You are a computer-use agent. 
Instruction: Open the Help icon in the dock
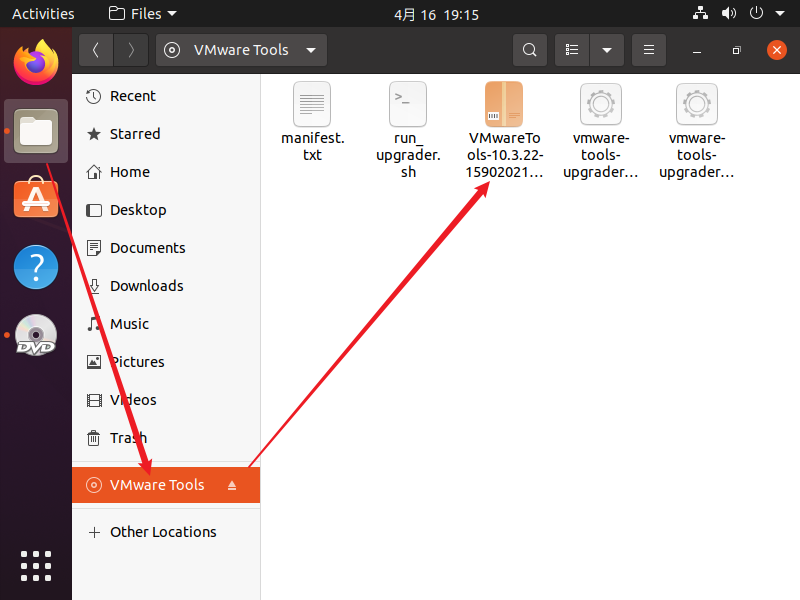pos(36,267)
